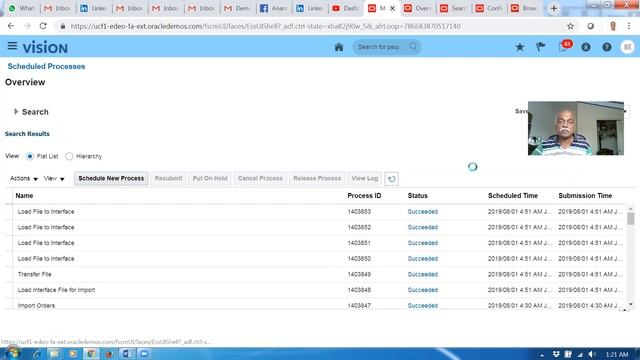
Task: Click the View Log button
Action: click(364, 178)
